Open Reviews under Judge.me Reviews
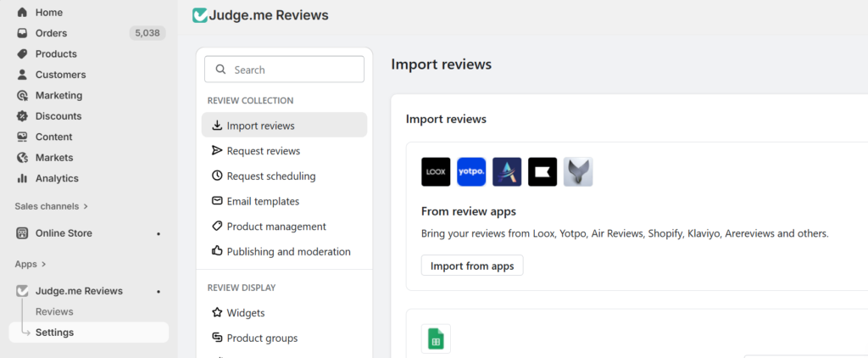The image size is (868, 358). (54, 311)
